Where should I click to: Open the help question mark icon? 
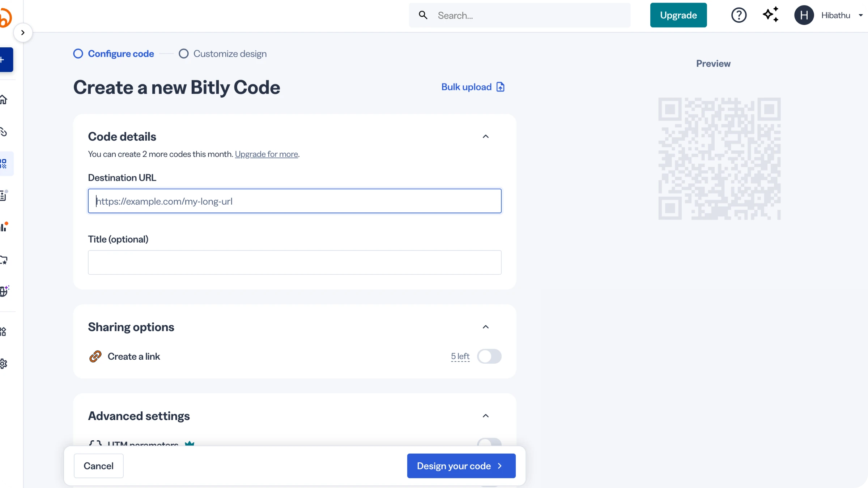coord(739,15)
